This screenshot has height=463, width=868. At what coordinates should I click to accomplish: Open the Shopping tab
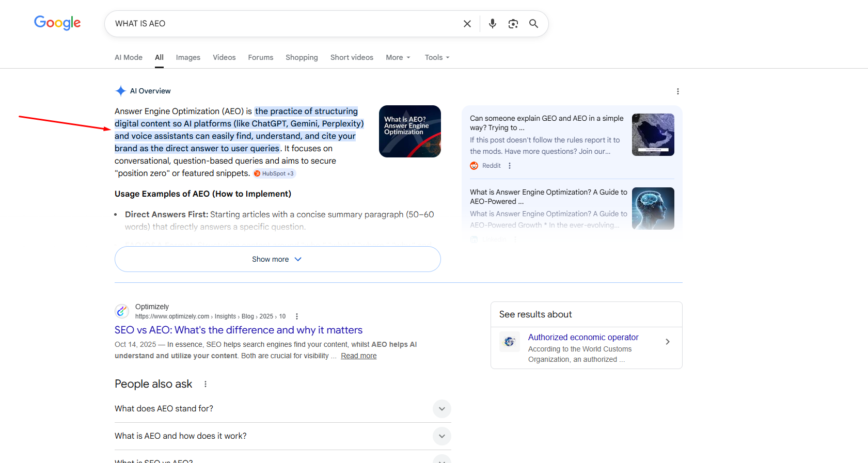point(302,57)
